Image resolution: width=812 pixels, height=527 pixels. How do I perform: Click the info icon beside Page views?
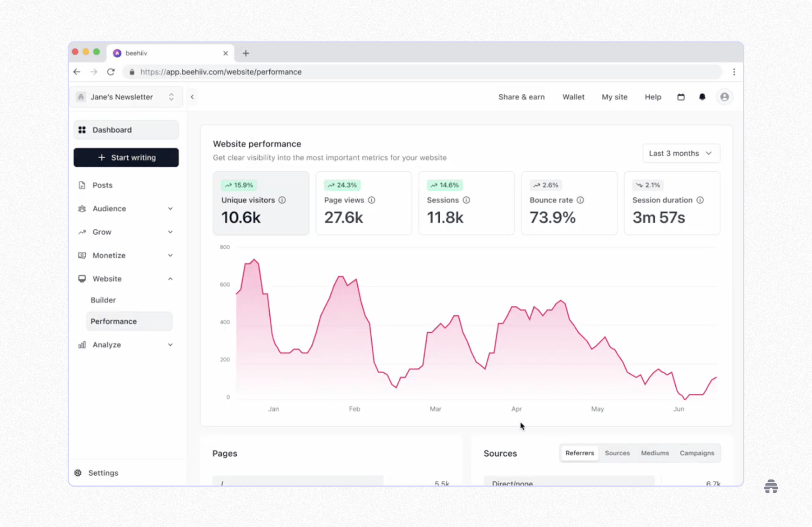(x=371, y=200)
